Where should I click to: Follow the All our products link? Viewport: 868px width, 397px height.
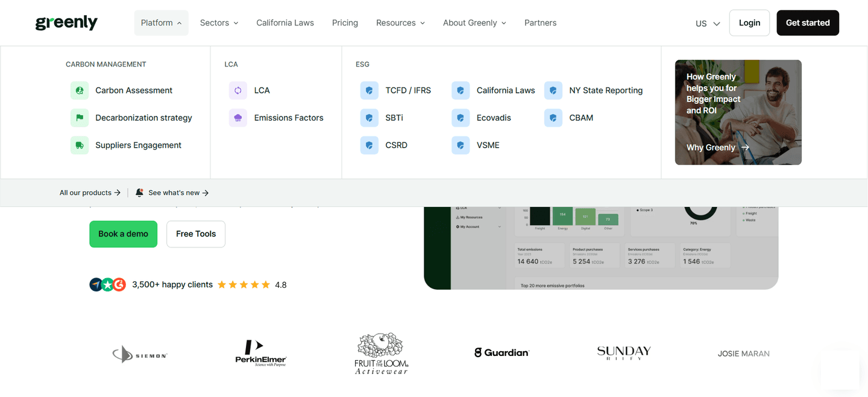(90, 192)
